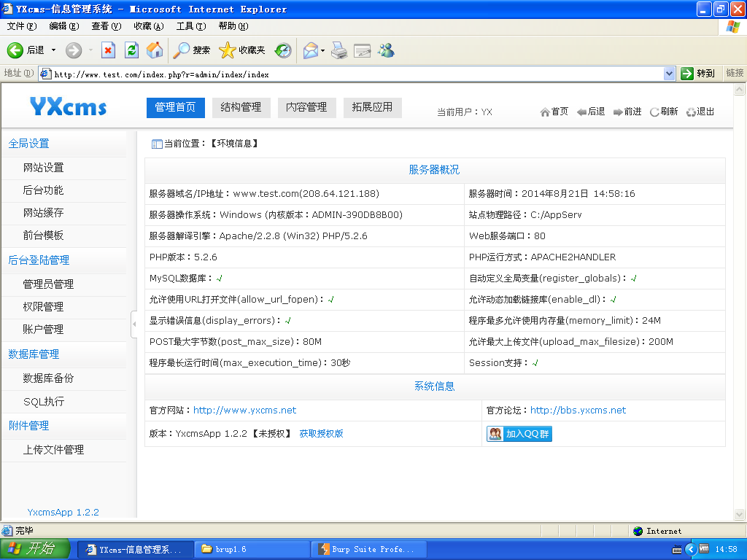The height and width of the screenshot is (560, 747).
Task: Visit the http://bbs.yxcms.net forum link
Action: pyautogui.click(x=578, y=410)
